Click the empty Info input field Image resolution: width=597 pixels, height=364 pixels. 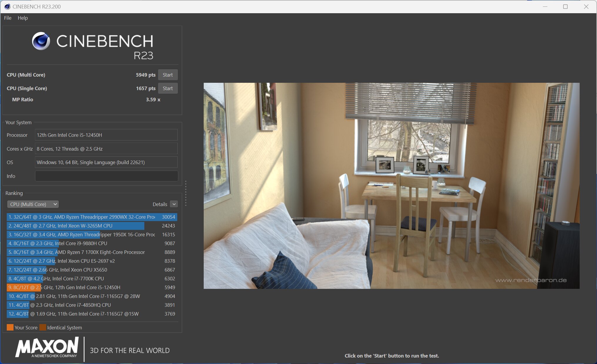click(106, 176)
